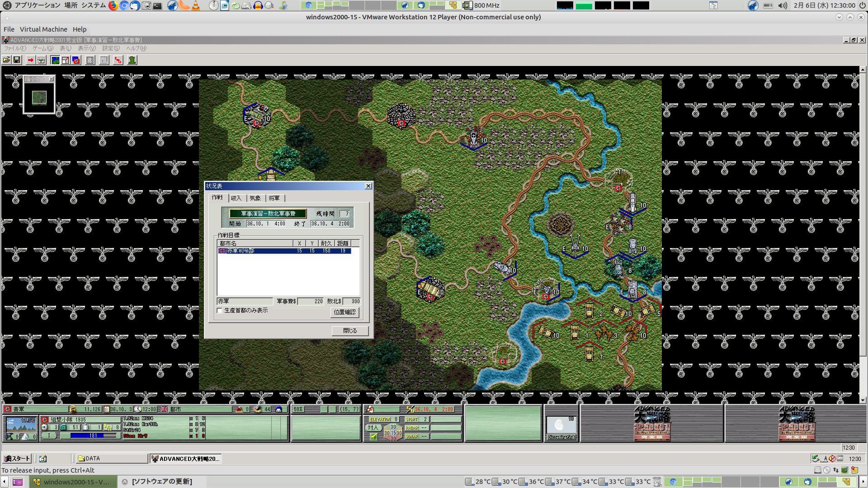Switch to the 収入 tab
This screenshot has height=488, width=868.
point(236,198)
